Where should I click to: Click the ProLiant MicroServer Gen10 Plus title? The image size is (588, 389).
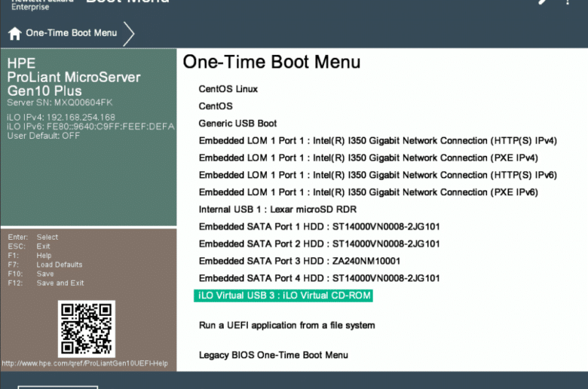(74, 84)
